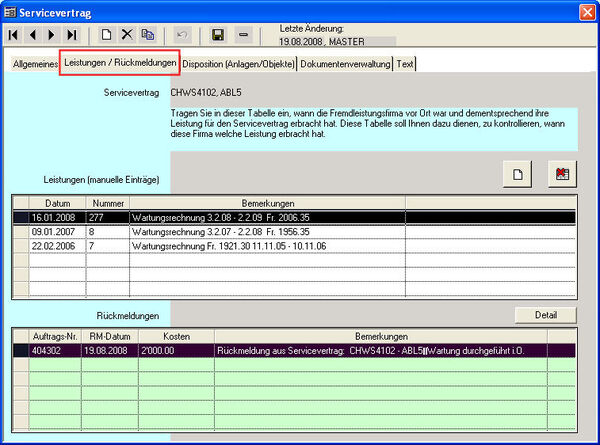Go to the first record
Viewport: 600px width, 445px height.
point(14,34)
